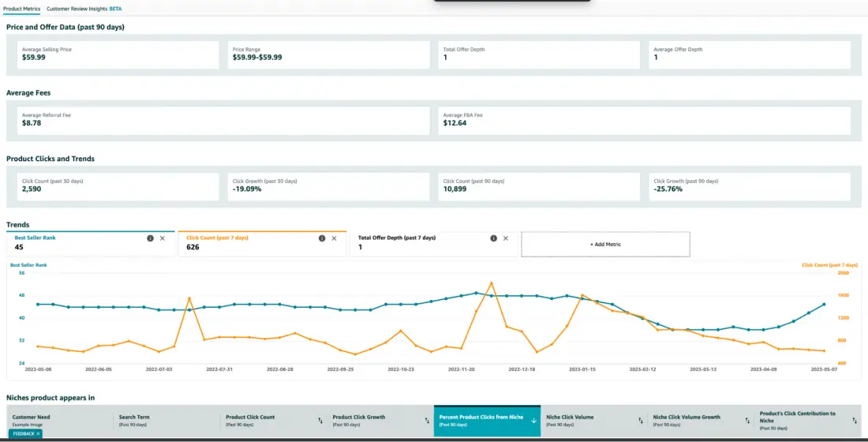
Task: Open Customer Review Insights BETA tab
Action: 84,8
